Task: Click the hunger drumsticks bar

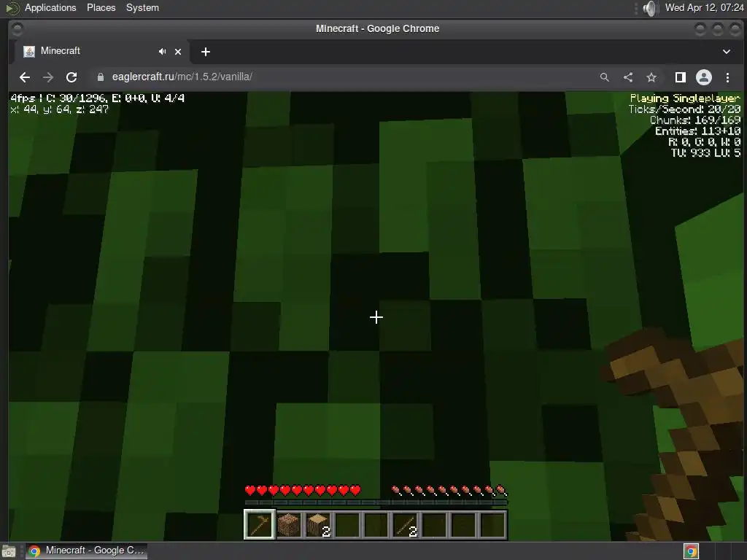Action: (x=449, y=490)
